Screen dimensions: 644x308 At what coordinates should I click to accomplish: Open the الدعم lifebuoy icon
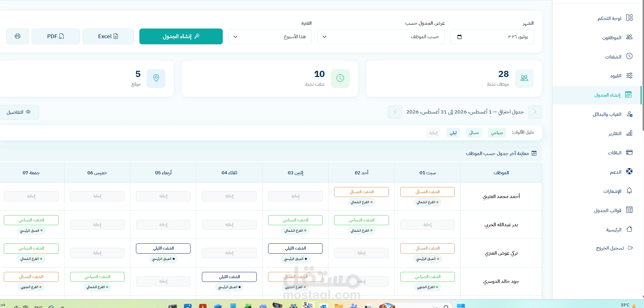coord(629,172)
